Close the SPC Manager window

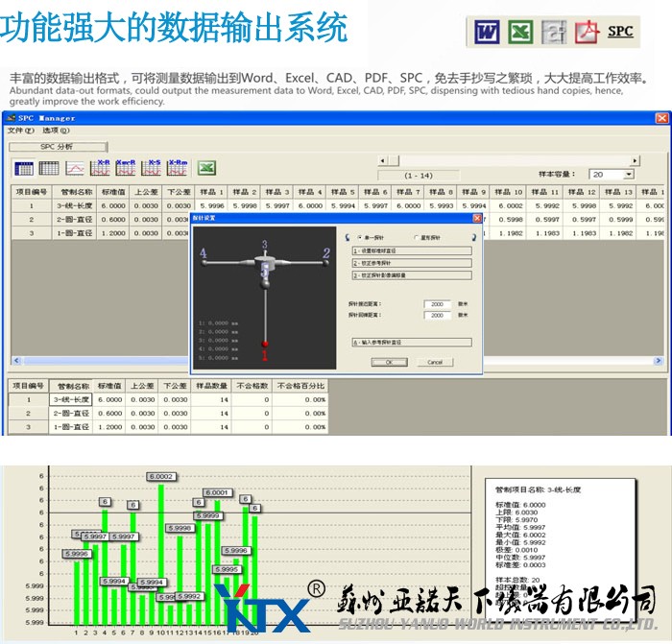662,118
